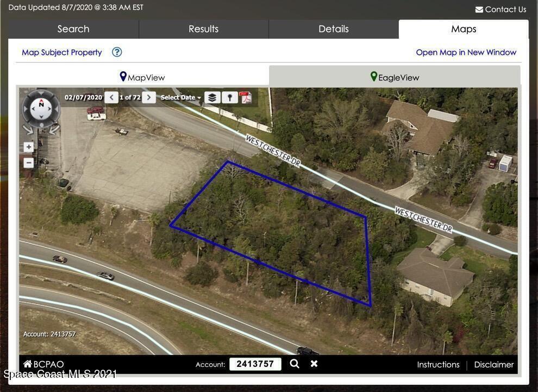Go to previous image arrow

point(111,97)
